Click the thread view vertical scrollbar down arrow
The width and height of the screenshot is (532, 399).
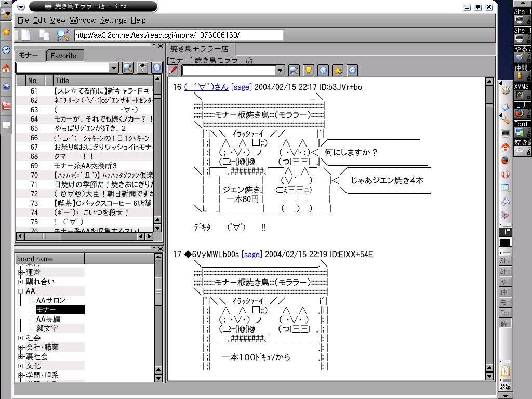[489, 376]
